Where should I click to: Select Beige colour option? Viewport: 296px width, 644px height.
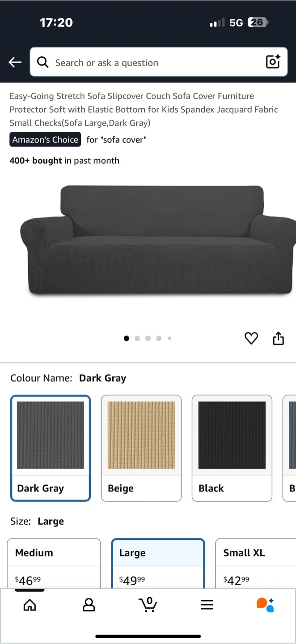click(141, 448)
